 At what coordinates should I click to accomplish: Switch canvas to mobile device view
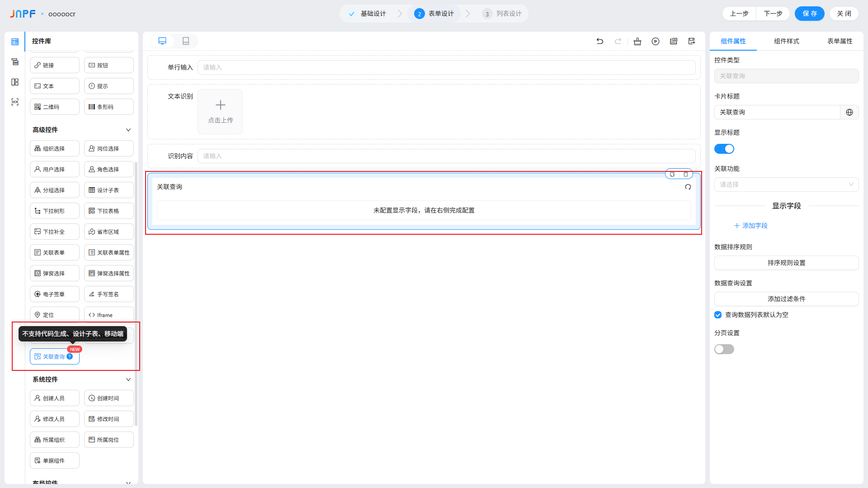point(186,41)
